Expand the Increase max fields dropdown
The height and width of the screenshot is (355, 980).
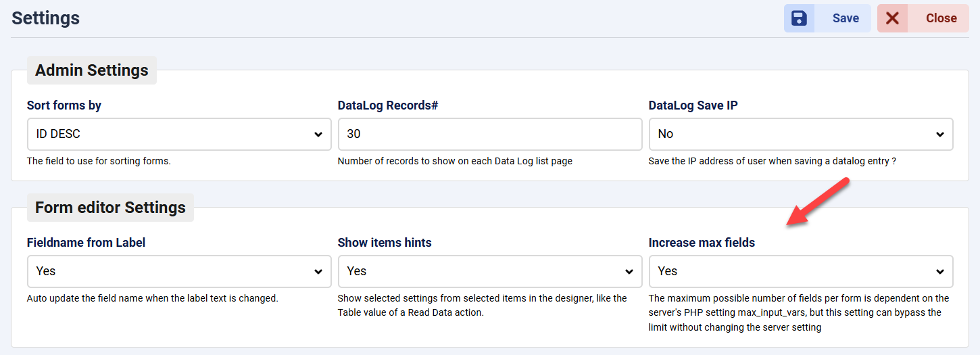800,271
